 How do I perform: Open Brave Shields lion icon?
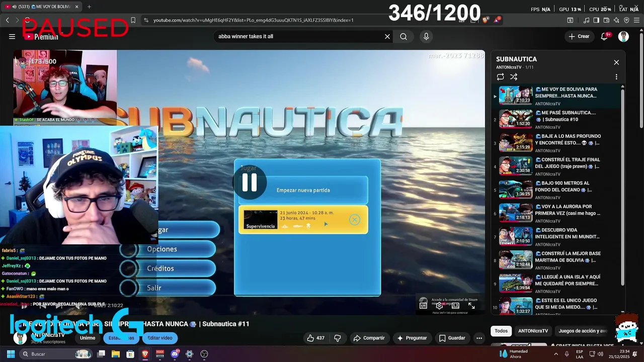click(x=485, y=20)
